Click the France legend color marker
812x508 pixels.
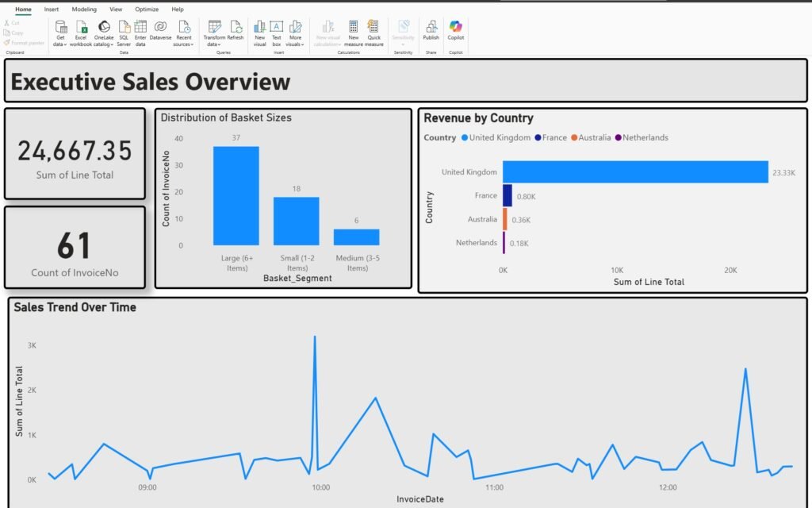pos(538,137)
